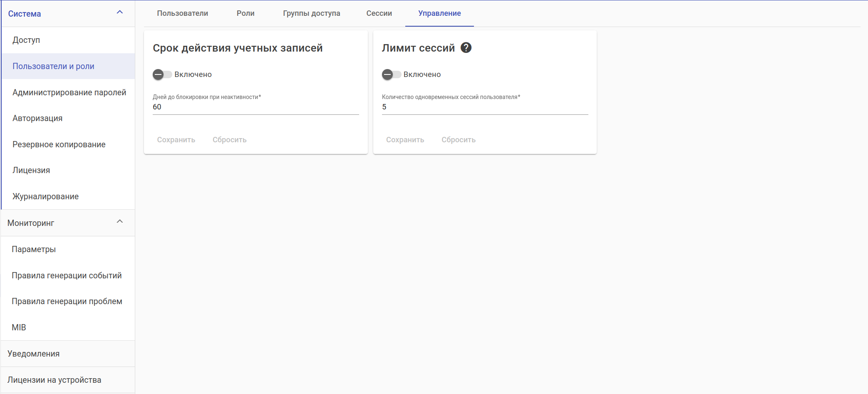868x394 pixels.
Task: Go to the Группы доступа tab
Action: pyautogui.click(x=311, y=13)
